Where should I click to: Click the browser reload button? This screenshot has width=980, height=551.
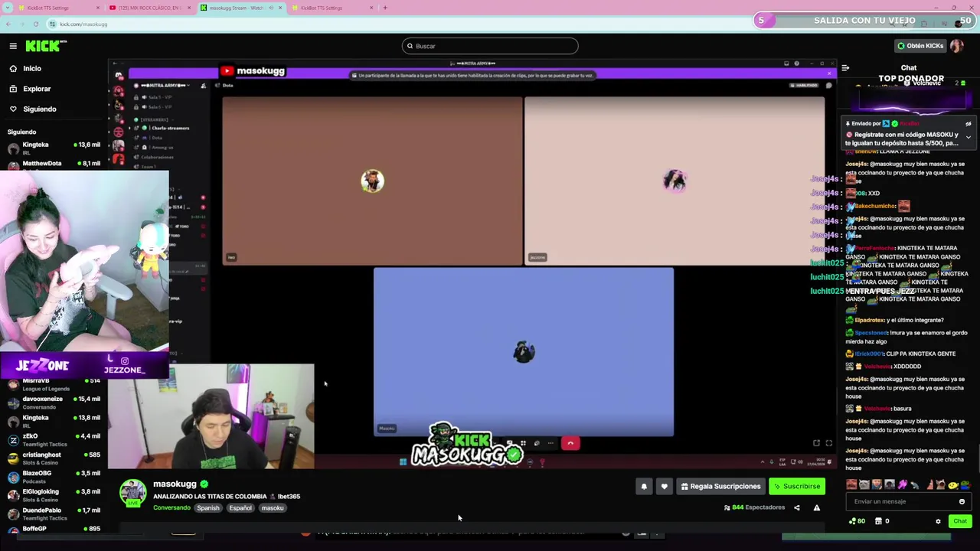point(36,24)
